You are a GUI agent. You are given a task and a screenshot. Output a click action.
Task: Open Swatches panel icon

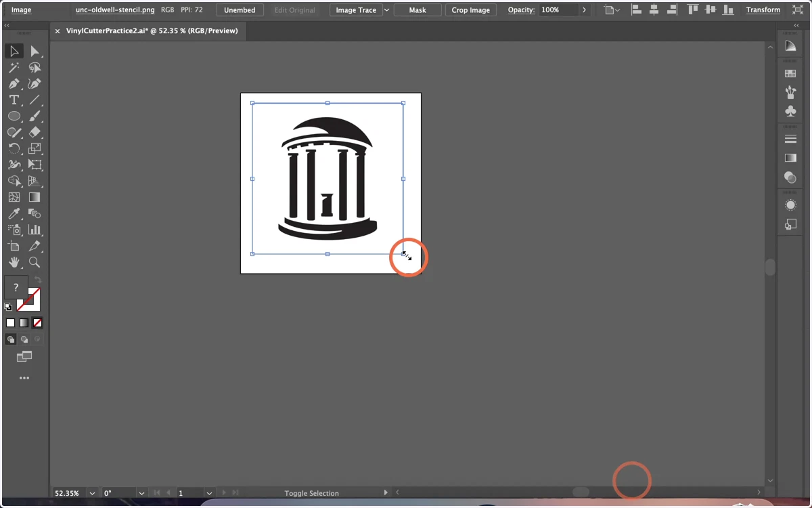(x=790, y=73)
